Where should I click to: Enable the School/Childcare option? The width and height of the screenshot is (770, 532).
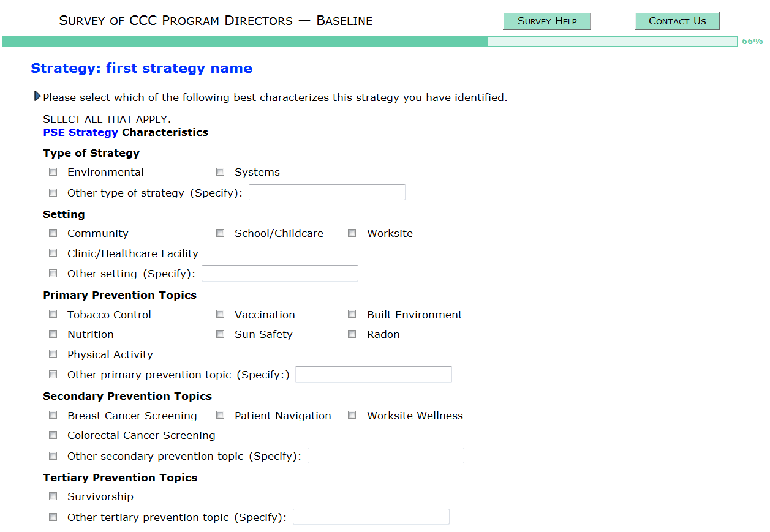click(x=221, y=233)
